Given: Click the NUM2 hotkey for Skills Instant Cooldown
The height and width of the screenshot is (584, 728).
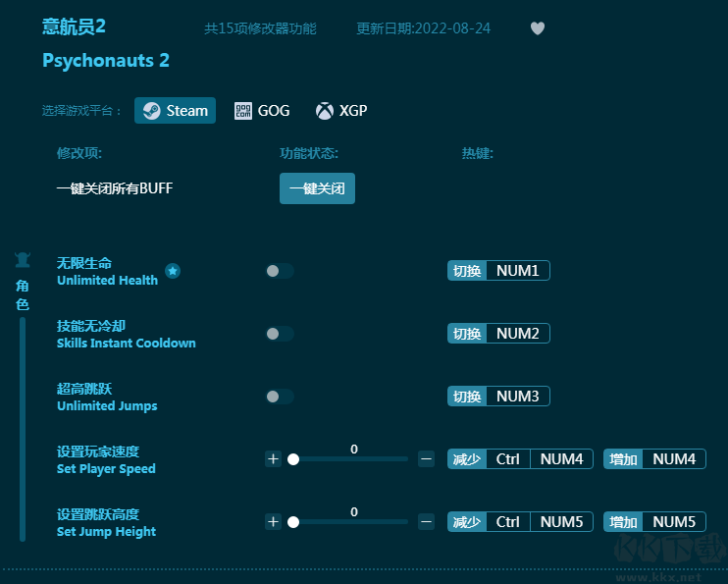Looking at the screenshot, I should click(x=517, y=334).
